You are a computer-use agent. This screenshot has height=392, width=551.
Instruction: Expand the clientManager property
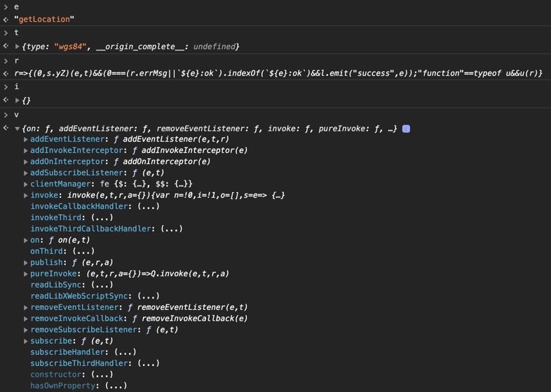(x=26, y=184)
